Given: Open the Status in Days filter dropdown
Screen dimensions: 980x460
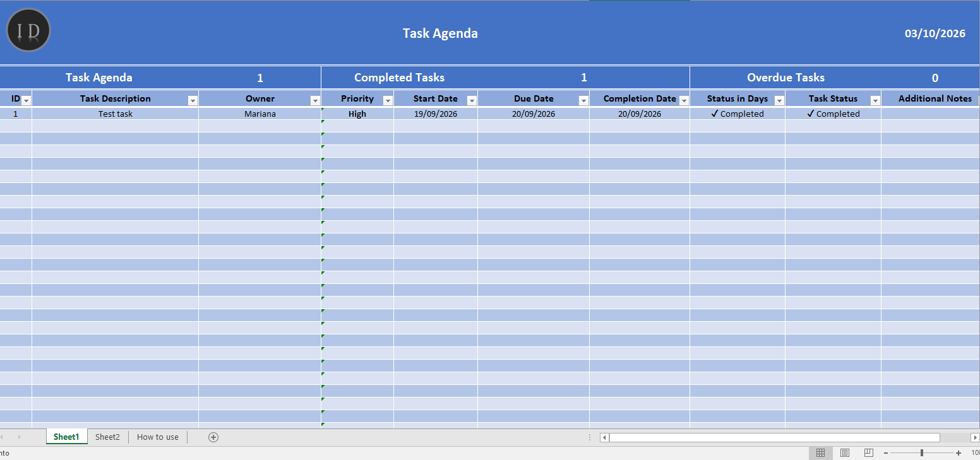Looking at the screenshot, I should click(779, 101).
